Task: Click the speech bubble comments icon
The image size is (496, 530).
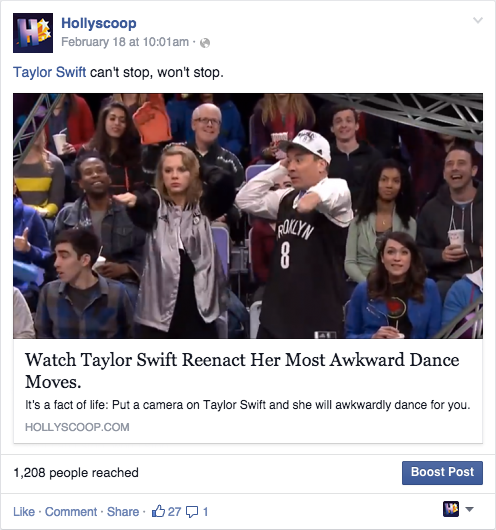Action: (192, 512)
